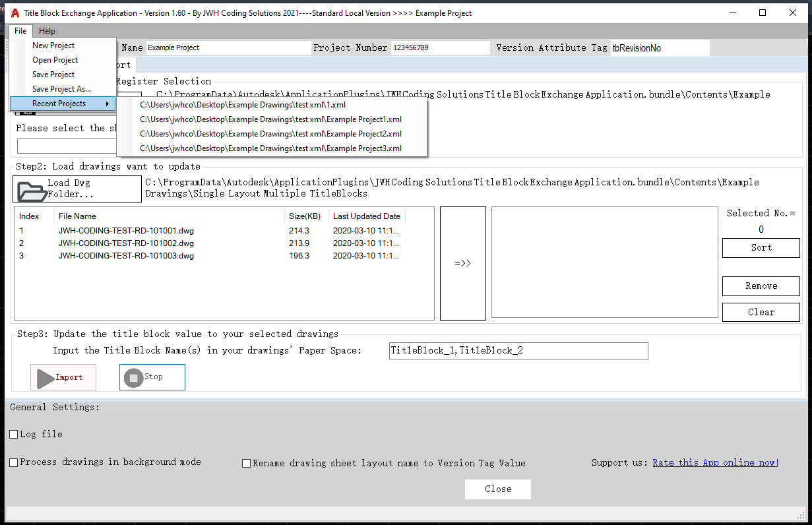This screenshot has height=525, width=812.
Task: Click the Close button at bottom
Action: tap(498, 489)
